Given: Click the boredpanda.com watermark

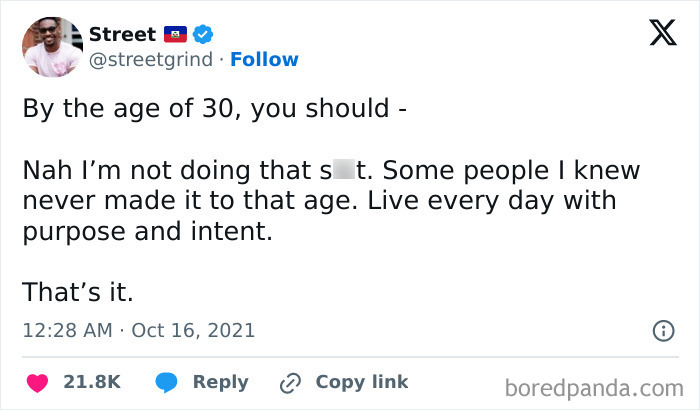Looking at the screenshot, I should coord(594,387).
